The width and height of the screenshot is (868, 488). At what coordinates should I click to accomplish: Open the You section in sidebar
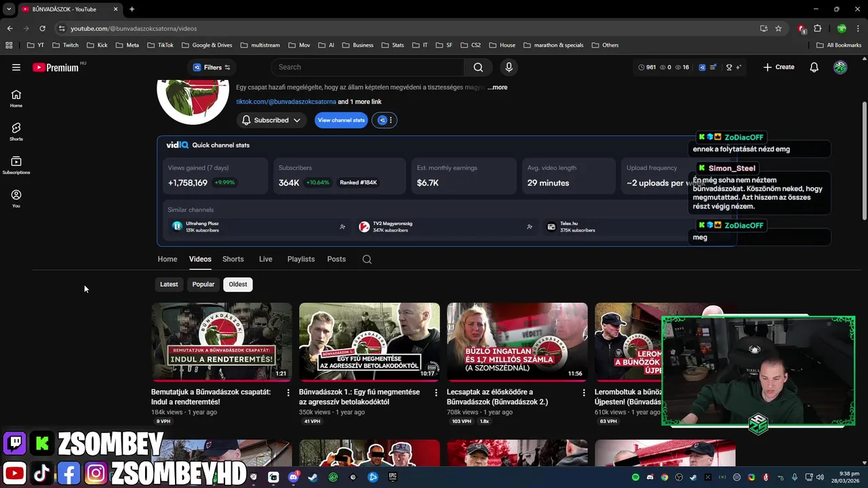click(x=16, y=199)
